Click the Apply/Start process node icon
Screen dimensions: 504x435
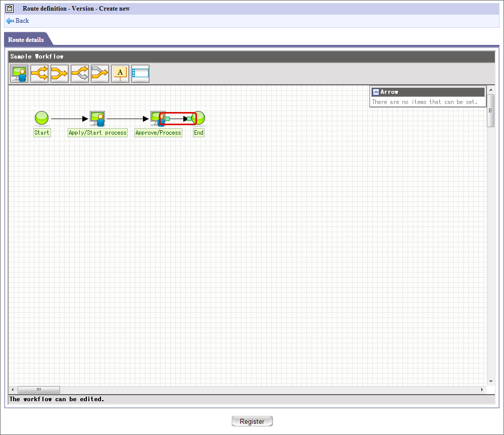pyautogui.click(x=97, y=119)
